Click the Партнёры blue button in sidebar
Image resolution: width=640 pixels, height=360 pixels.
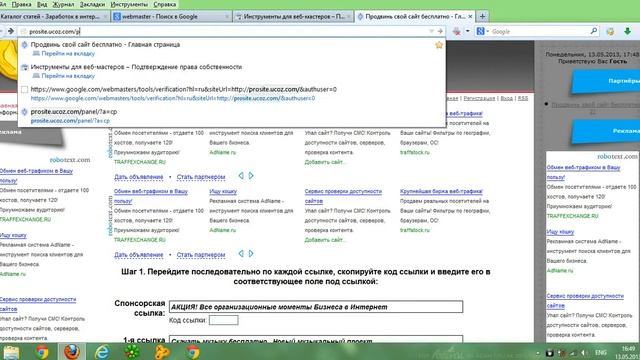(x=606, y=81)
